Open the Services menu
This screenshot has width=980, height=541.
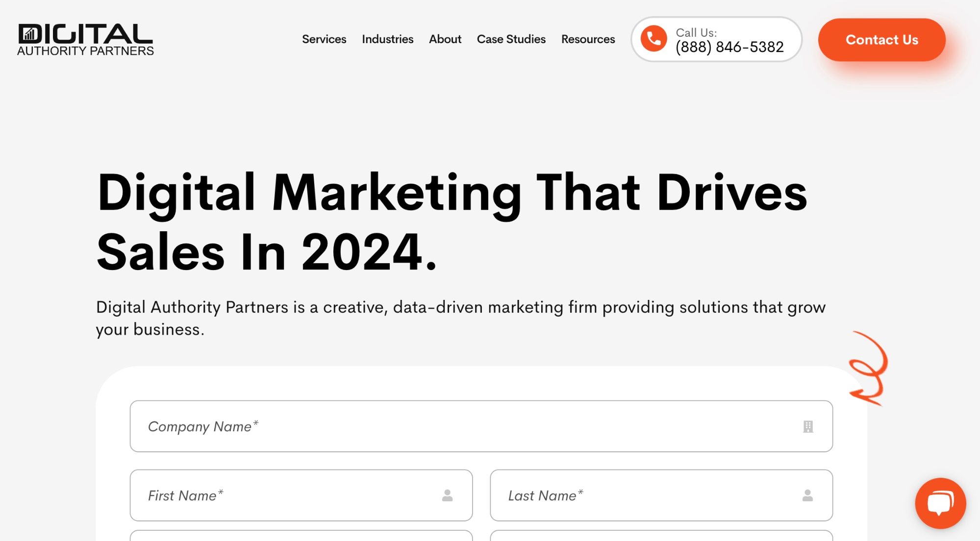pos(324,39)
